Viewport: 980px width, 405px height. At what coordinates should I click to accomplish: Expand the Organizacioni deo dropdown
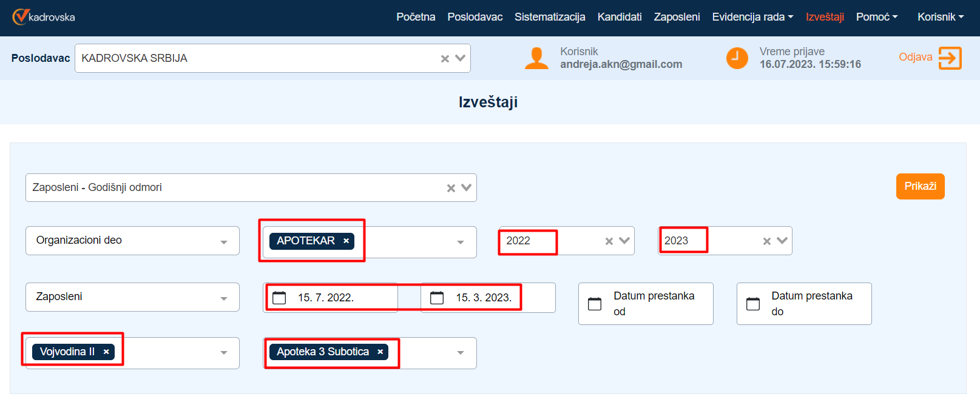[224, 241]
